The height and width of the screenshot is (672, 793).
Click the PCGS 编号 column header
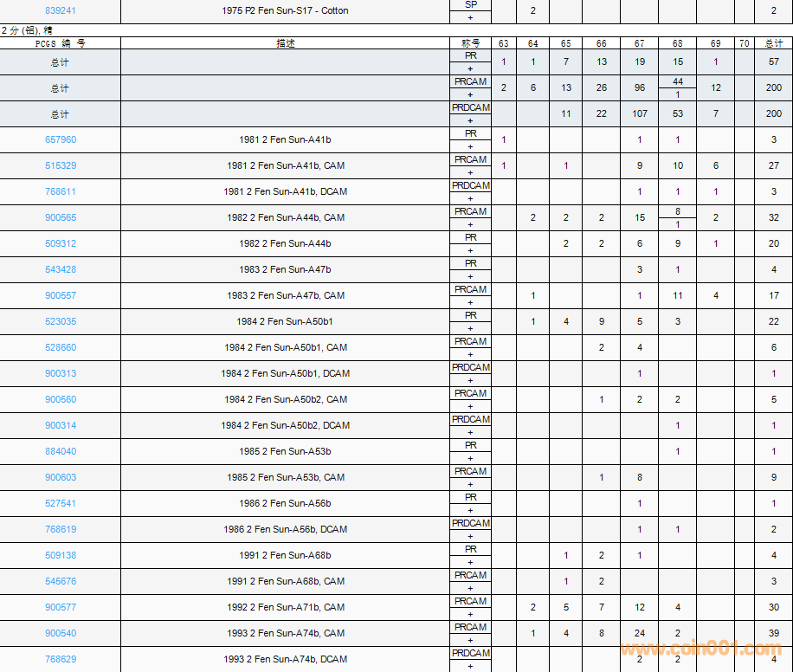coord(60,42)
